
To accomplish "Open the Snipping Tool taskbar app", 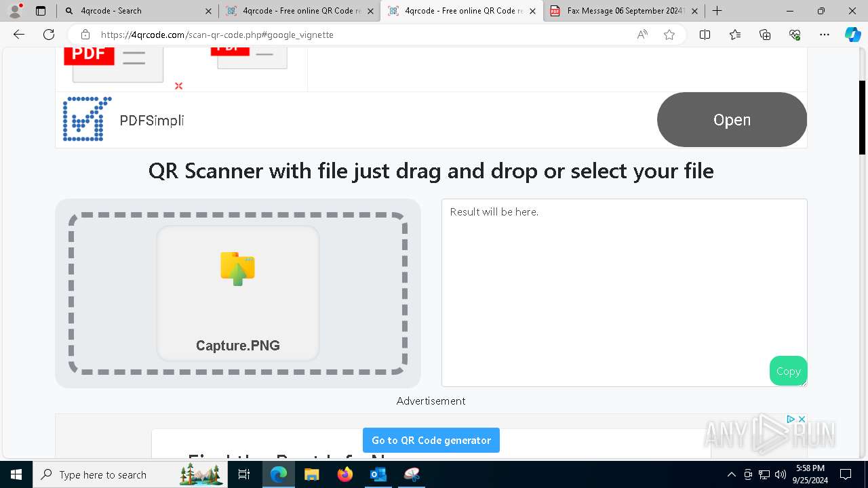I will (x=412, y=474).
